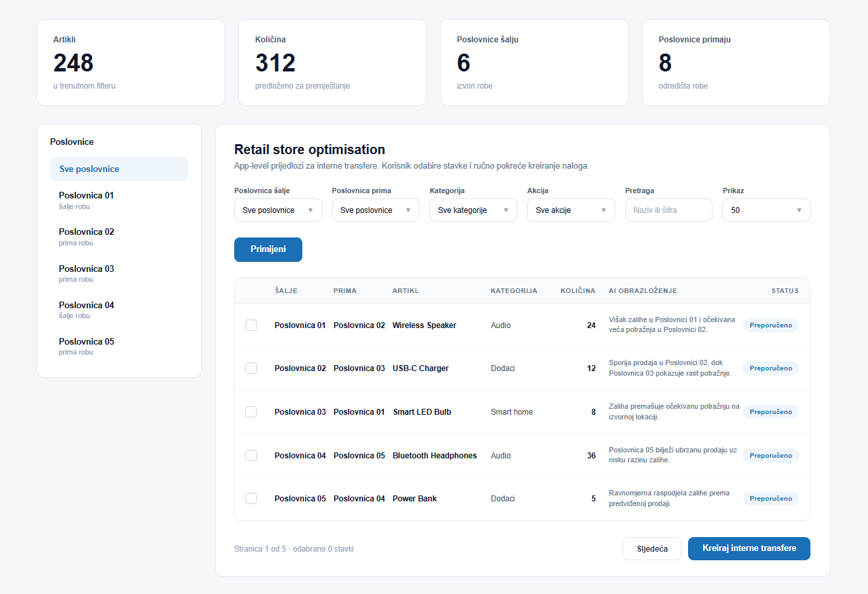Select Sve poslovnice in the sidebar
The image size is (868, 594).
pos(119,169)
